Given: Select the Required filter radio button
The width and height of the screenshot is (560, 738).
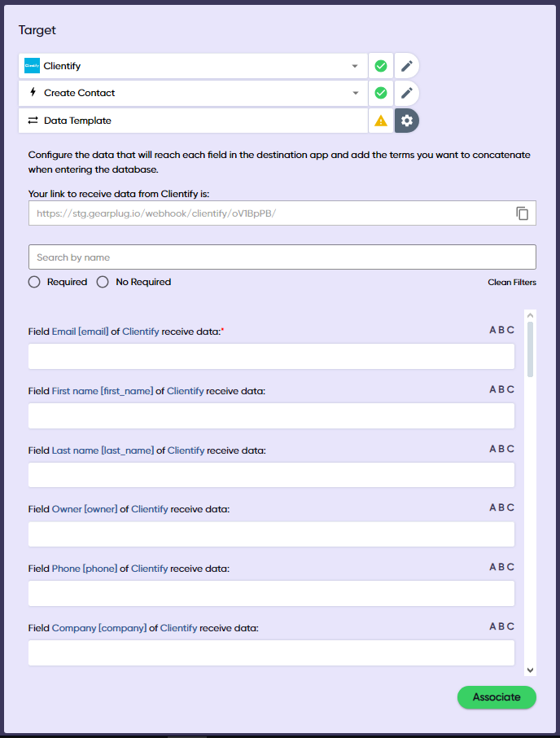Looking at the screenshot, I should pyautogui.click(x=34, y=282).
